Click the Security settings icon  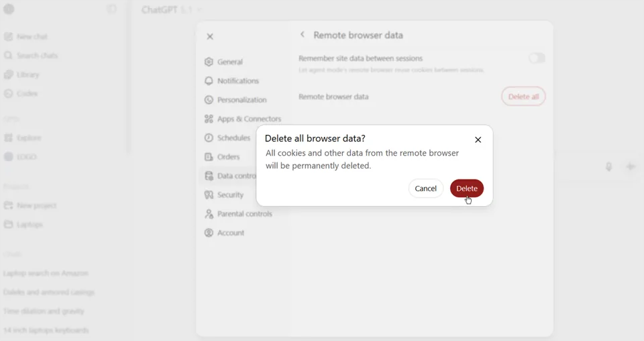pyautogui.click(x=209, y=195)
